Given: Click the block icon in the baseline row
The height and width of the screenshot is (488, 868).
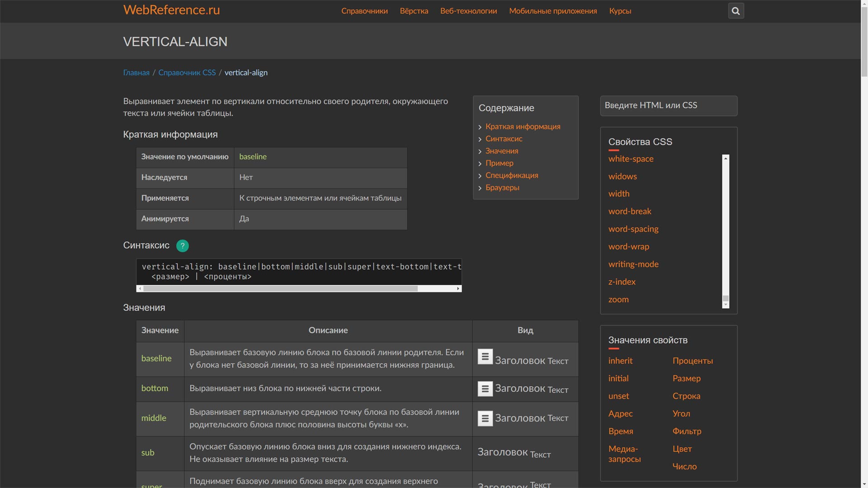Looking at the screenshot, I should [485, 357].
